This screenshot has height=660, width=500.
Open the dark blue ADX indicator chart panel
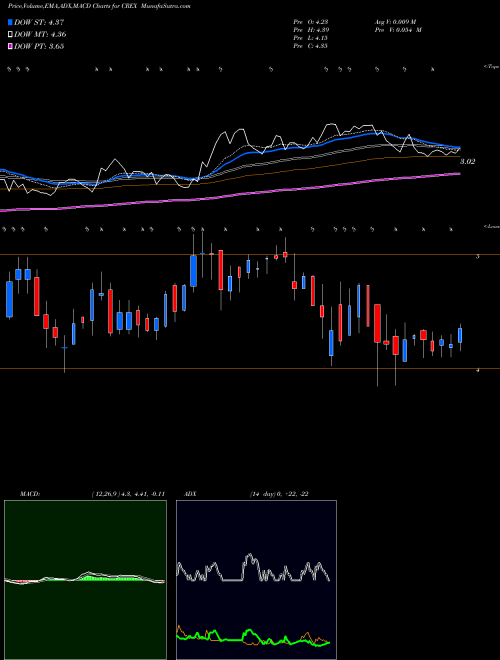pos(256,580)
